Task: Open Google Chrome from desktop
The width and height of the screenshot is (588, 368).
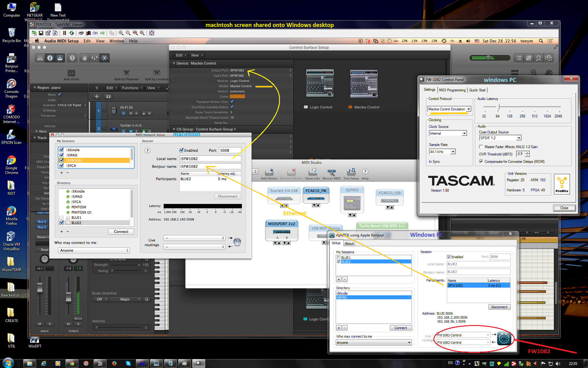Action: click(11, 161)
